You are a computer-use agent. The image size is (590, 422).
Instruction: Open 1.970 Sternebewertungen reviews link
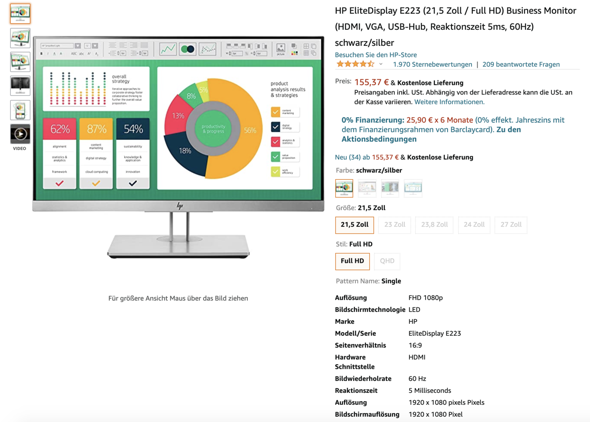[x=432, y=64]
